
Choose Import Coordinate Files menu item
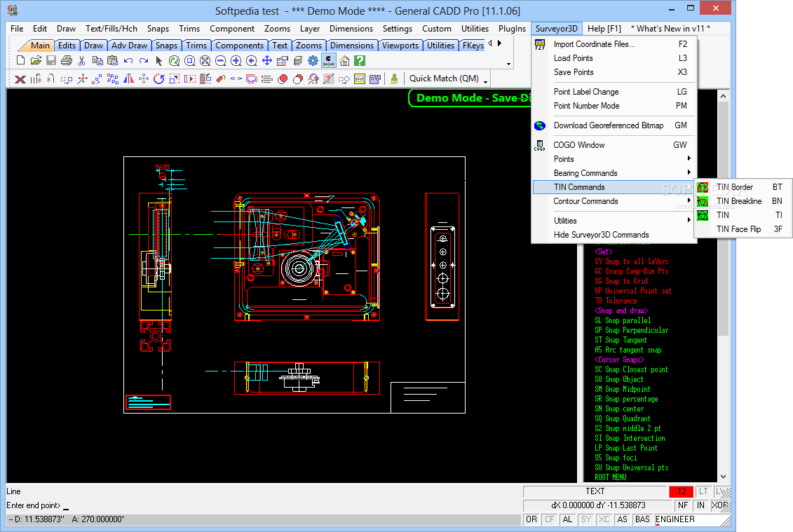(614, 44)
